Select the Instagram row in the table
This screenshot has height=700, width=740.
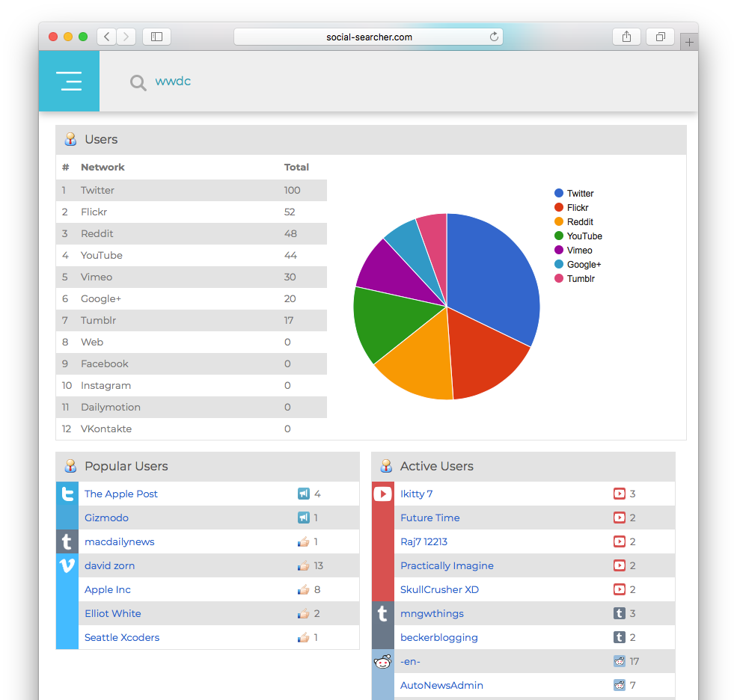[191, 385]
